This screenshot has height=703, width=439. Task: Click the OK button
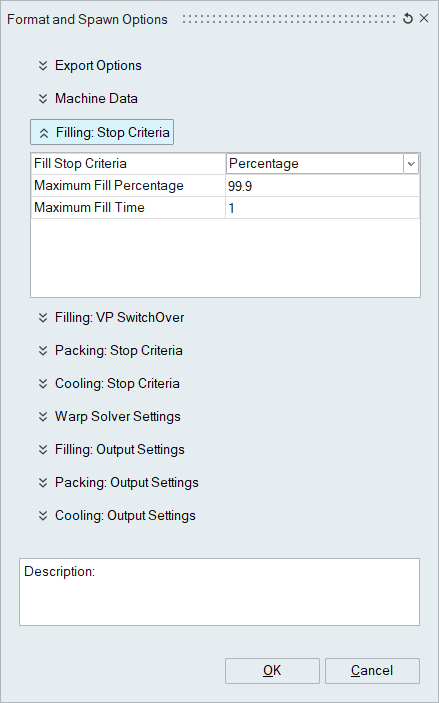pos(272,671)
